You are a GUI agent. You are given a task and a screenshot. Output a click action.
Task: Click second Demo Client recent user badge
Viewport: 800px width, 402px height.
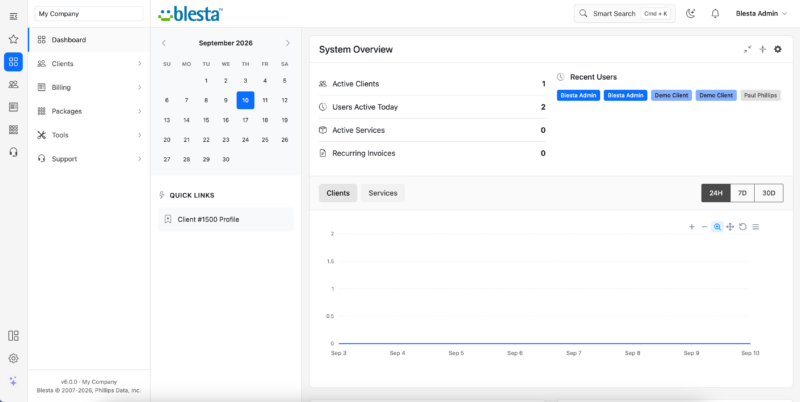click(x=716, y=95)
